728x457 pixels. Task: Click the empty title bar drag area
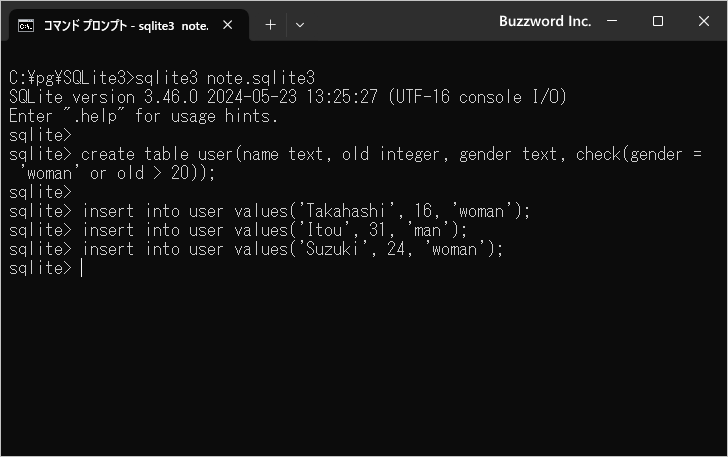pos(400,22)
